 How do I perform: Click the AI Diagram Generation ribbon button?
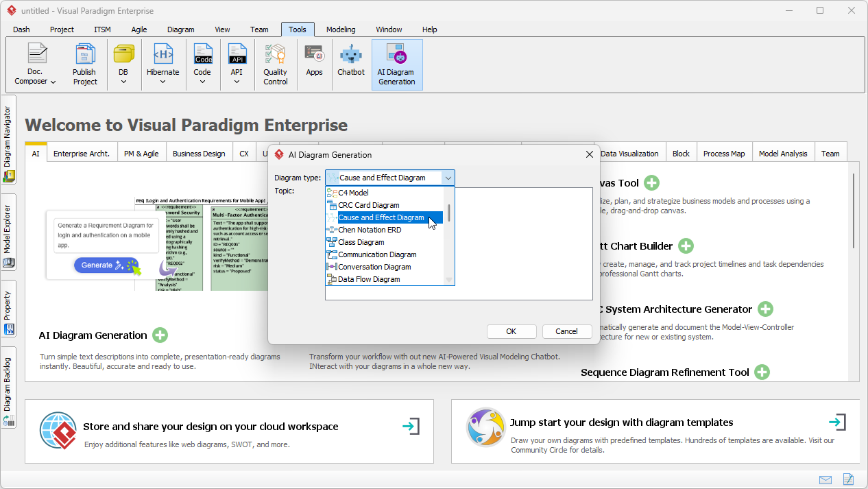click(x=396, y=64)
